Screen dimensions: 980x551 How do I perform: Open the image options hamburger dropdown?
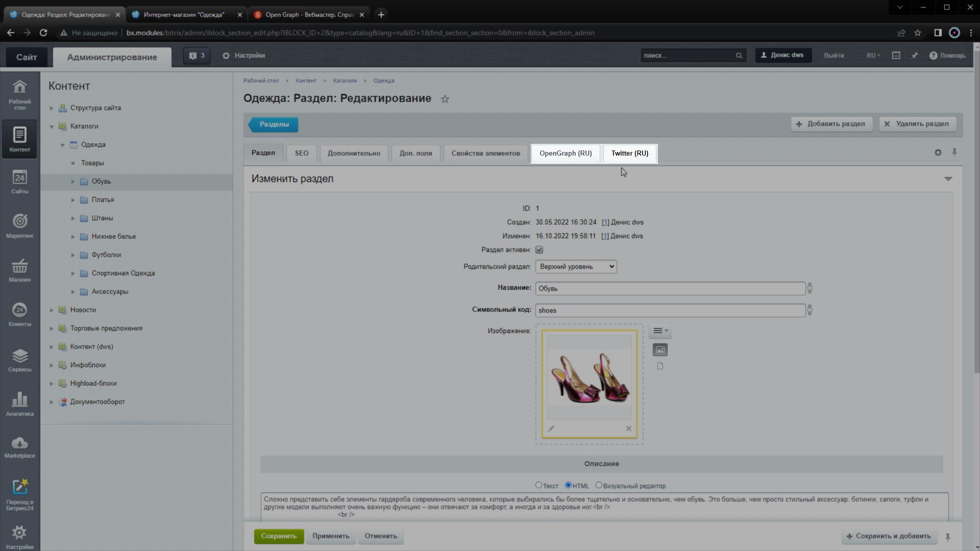click(660, 331)
